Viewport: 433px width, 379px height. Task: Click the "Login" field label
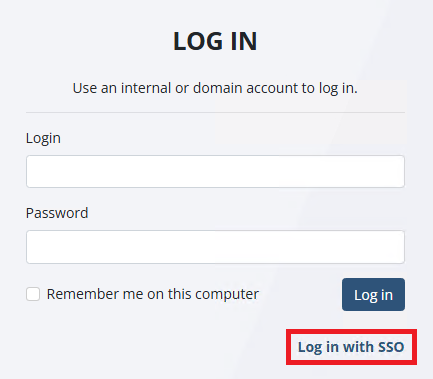click(43, 138)
